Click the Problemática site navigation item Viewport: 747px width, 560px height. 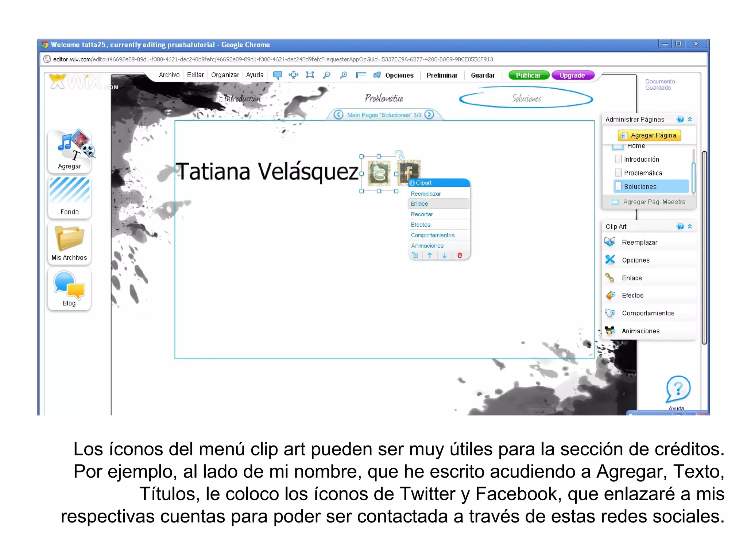[384, 98]
